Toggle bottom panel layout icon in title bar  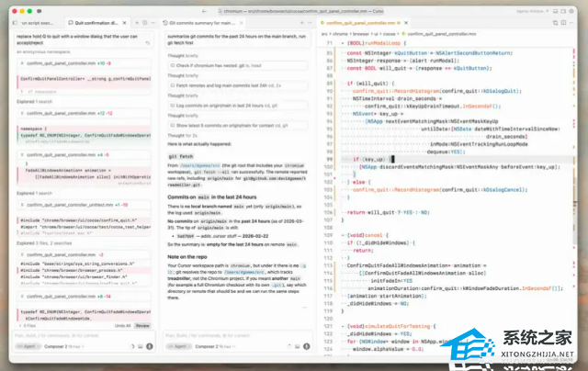click(x=555, y=11)
